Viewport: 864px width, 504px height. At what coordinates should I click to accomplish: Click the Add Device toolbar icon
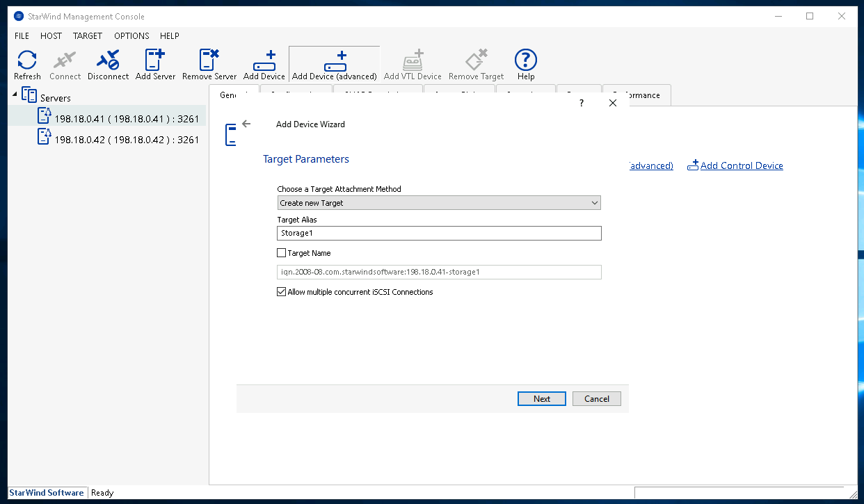[264, 60]
